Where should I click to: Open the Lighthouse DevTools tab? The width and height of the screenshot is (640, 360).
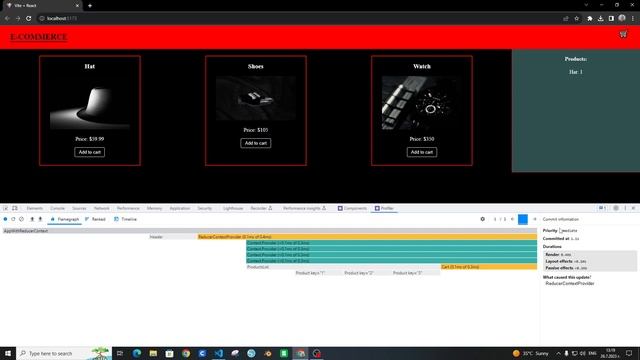(x=233, y=208)
